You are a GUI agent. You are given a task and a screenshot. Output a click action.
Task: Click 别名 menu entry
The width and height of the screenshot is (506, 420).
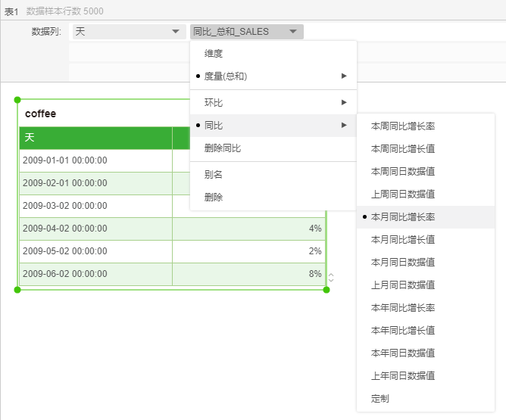(214, 174)
